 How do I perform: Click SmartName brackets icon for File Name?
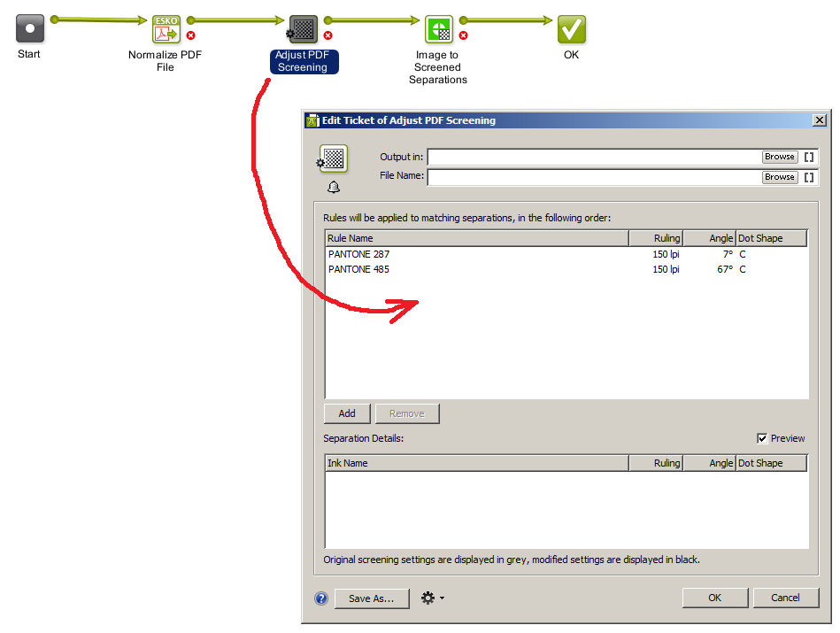(x=809, y=177)
